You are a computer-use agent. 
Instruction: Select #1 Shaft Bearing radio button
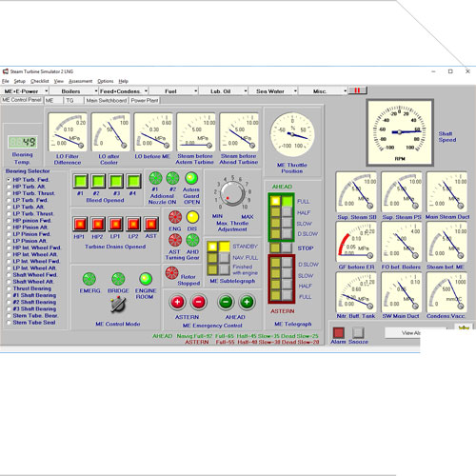[9, 295]
